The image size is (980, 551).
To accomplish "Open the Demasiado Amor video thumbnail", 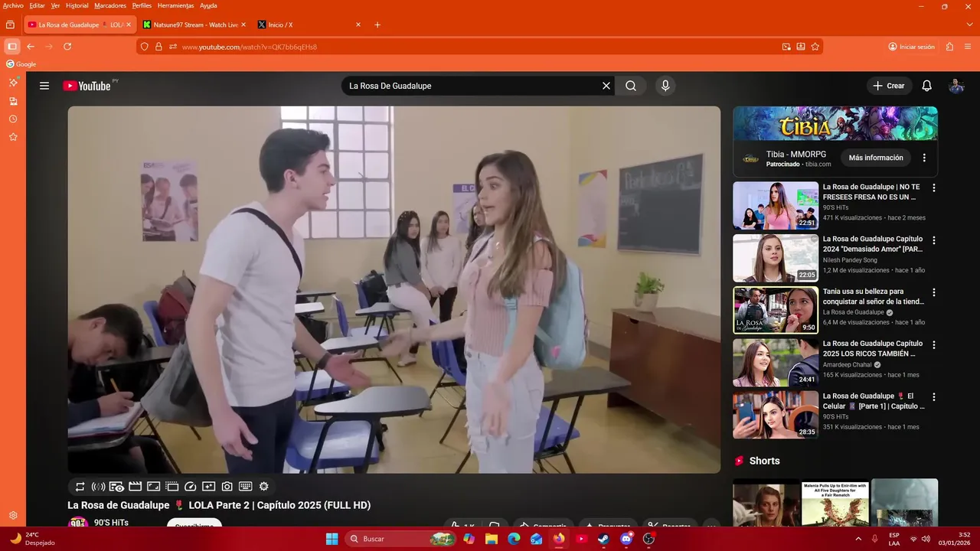I will tap(776, 258).
